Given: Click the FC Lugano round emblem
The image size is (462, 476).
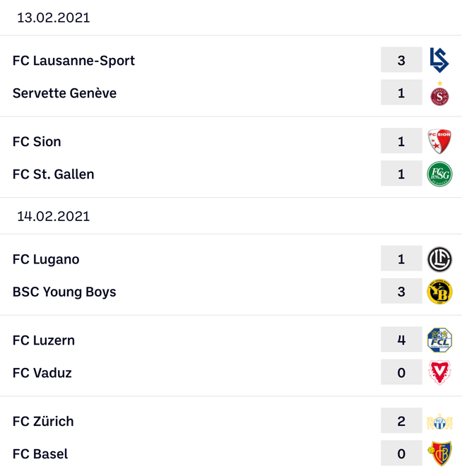Looking at the screenshot, I should pyautogui.click(x=439, y=259).
